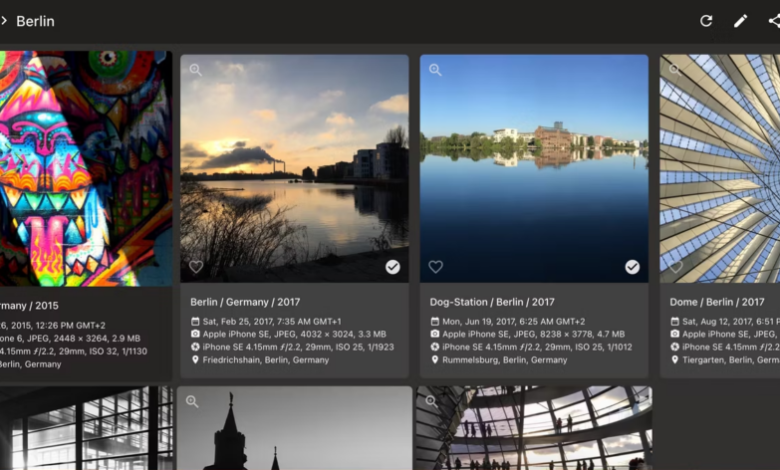Click the zoom icon on the Dome / Berlin photo
780x470 pixels.
pos(675,69)
